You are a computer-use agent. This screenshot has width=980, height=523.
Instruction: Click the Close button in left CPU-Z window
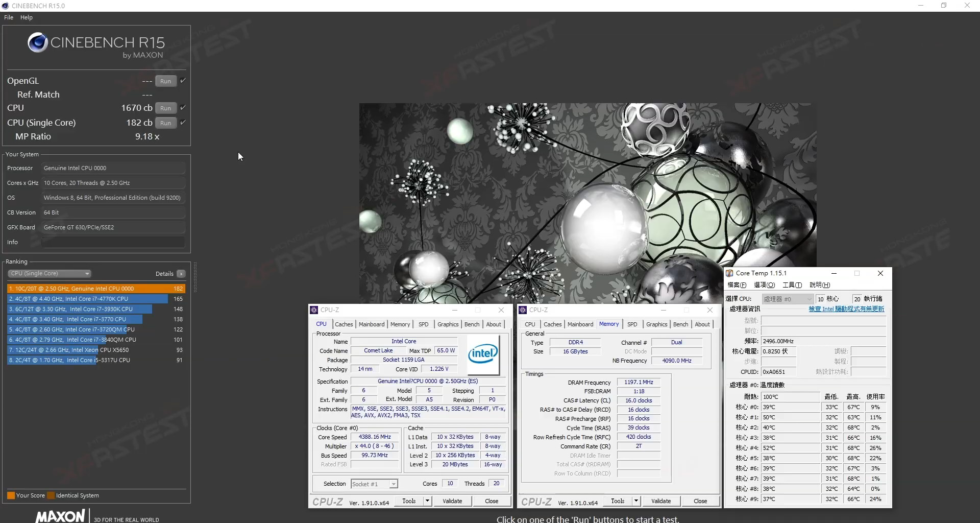coord(492,501)
